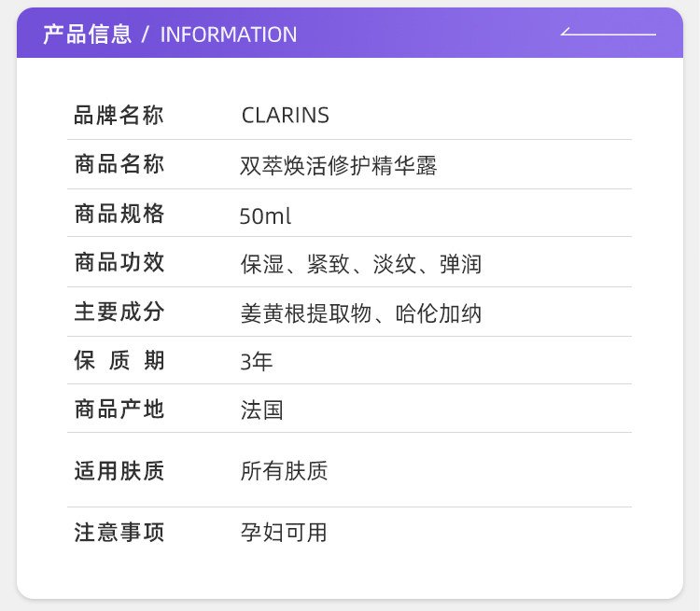Click the decorative arrow line in header
The height and width of the screenshot is (611, 700).
(x=608, y=33)
